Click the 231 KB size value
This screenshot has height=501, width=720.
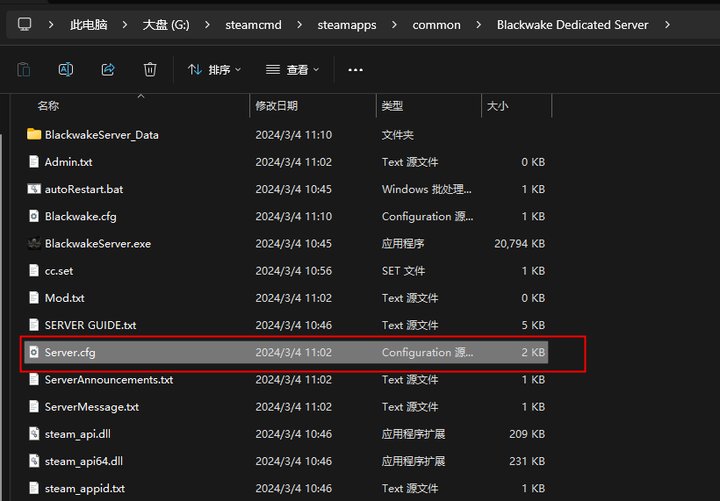[x=527, y=461]
